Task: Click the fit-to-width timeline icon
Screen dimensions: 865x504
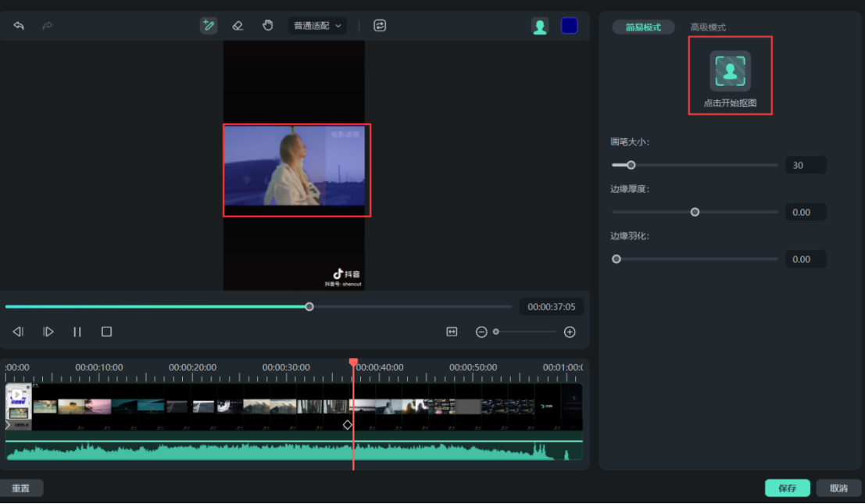Action: (x=452, y=332)
